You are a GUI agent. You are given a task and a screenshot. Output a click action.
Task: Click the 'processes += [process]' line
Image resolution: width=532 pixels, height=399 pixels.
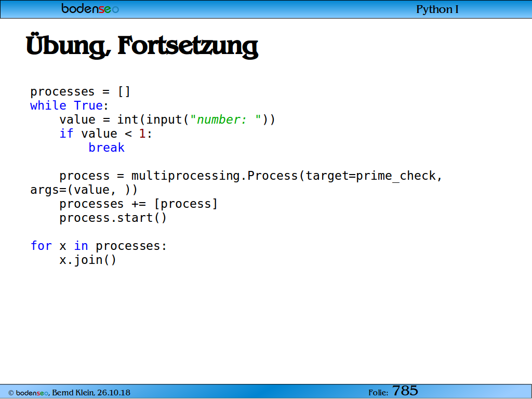[x=138, y=204]
